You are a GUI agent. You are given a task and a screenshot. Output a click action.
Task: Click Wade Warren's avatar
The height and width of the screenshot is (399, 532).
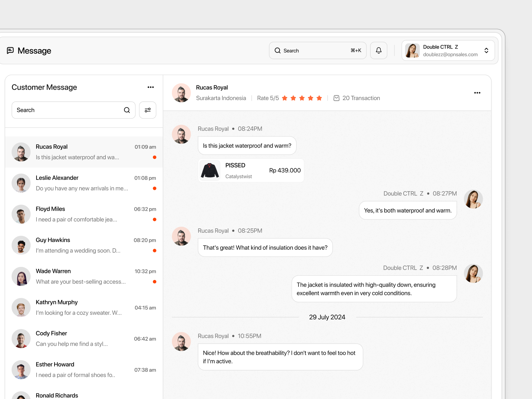pyautogui.click(x=21, y=276)
